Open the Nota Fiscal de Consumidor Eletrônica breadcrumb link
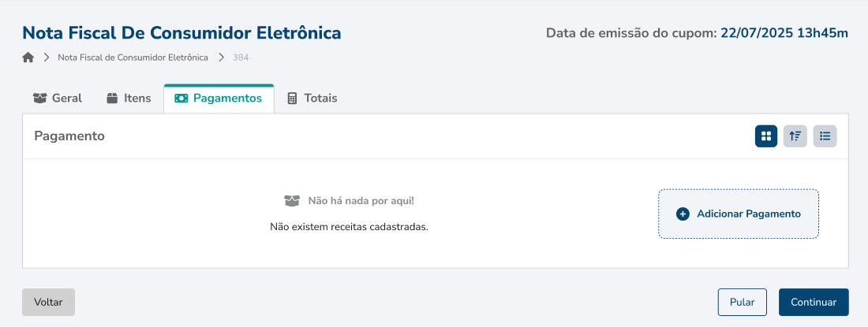 (133, 58)
